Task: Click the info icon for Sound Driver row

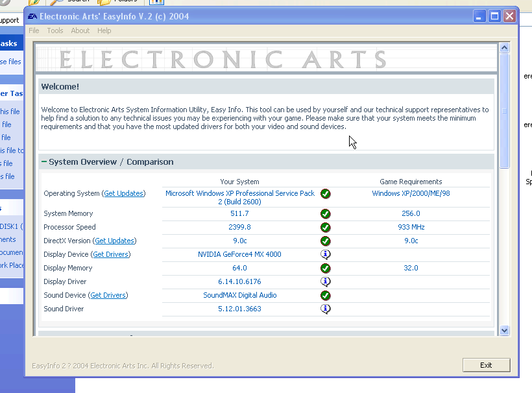Action: click(326, 309)
